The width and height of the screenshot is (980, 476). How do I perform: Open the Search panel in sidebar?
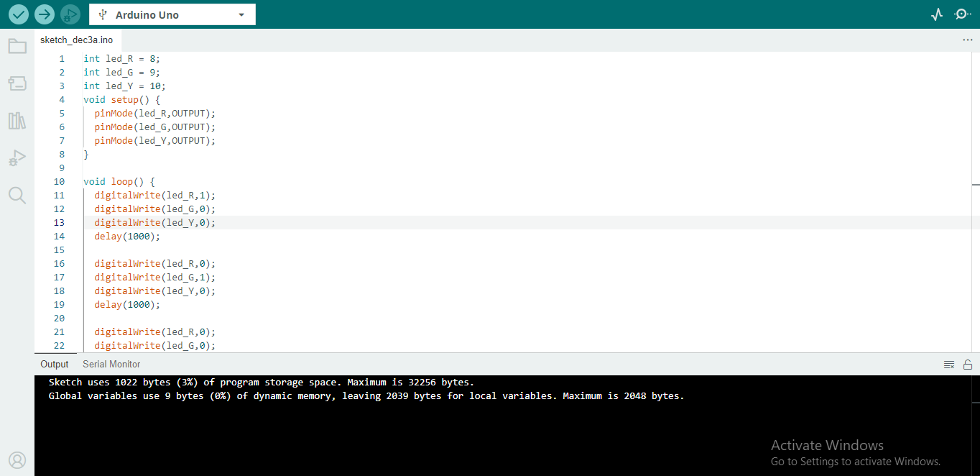pyautogui.click(x=17, y=195)
